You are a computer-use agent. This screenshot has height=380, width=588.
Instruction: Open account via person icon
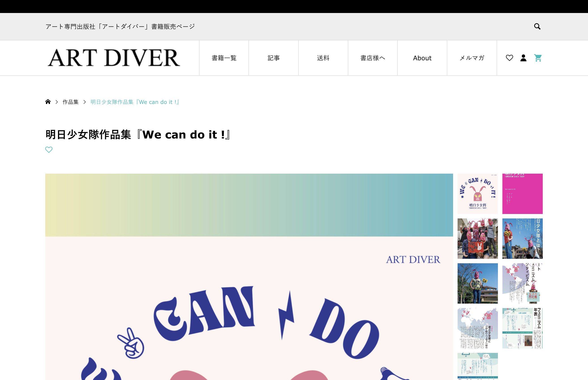[523, 58]
